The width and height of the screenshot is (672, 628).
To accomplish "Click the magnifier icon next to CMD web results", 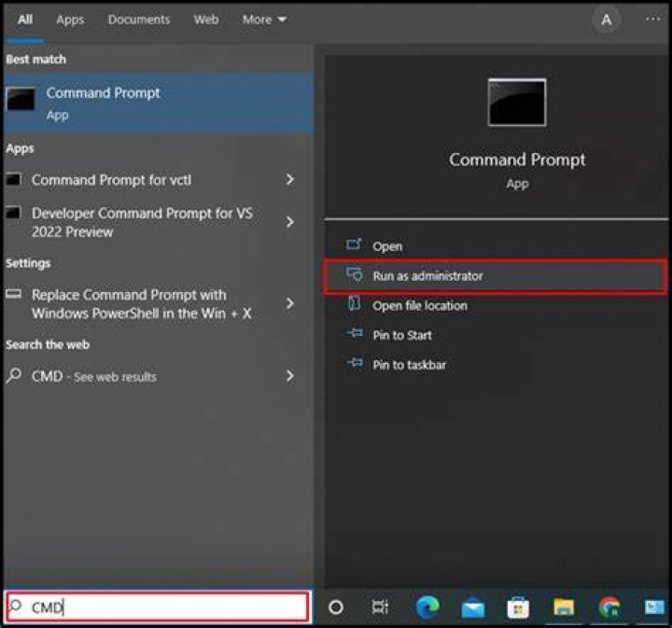I will tap(14, 375).
